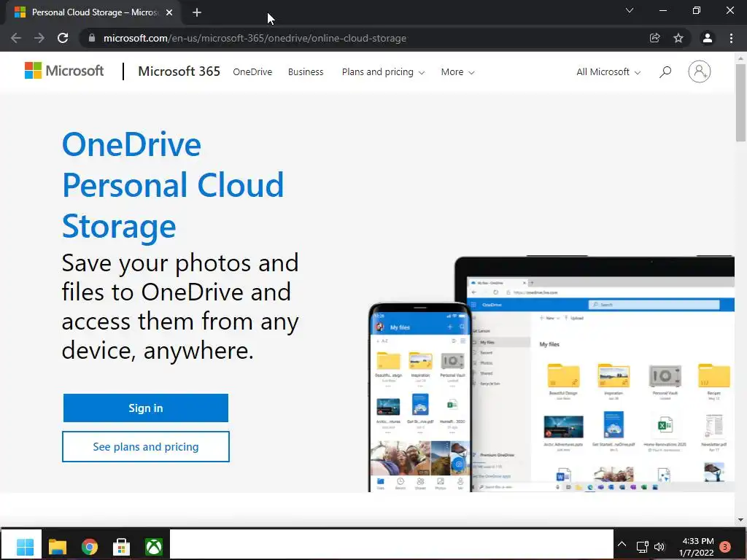Open Microsoft Store from the taskbar
Screen dimensions: 747x560
[122, 547]
